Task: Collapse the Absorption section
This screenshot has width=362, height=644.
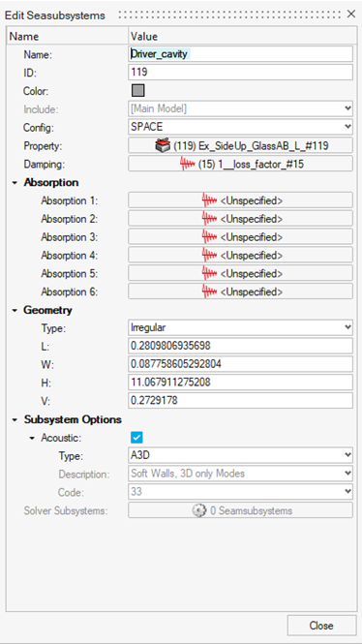Action: tap(15, 182)
